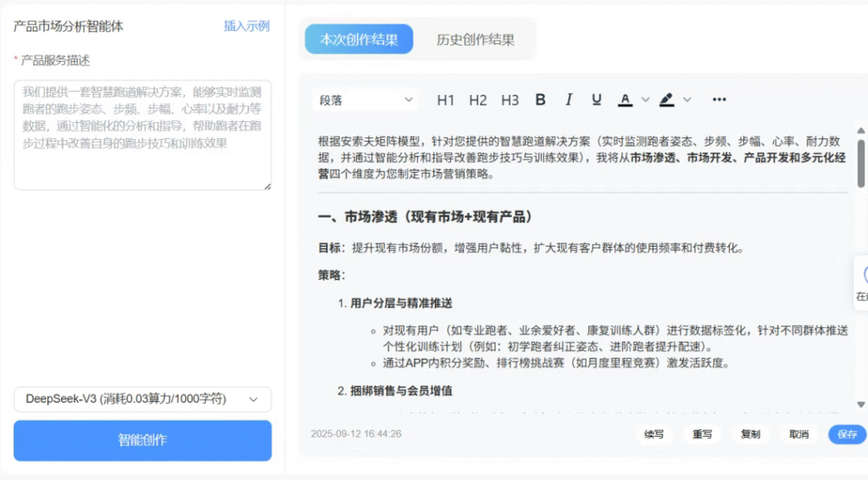Switch to 本次创作结果 tab

click(359, 39)
